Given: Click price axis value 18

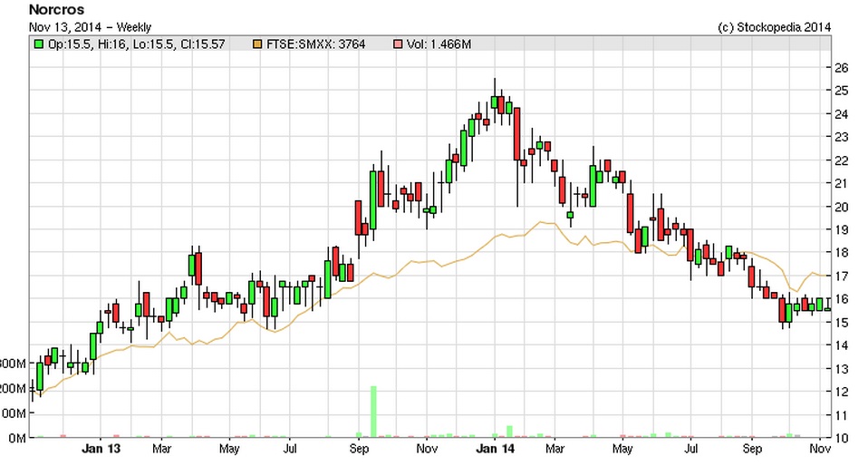Looking at the screenshot, I should 842,253.
